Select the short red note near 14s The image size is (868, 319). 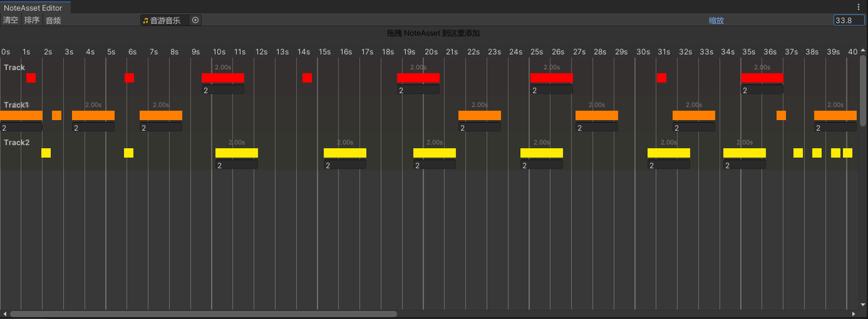coord(307,78)
